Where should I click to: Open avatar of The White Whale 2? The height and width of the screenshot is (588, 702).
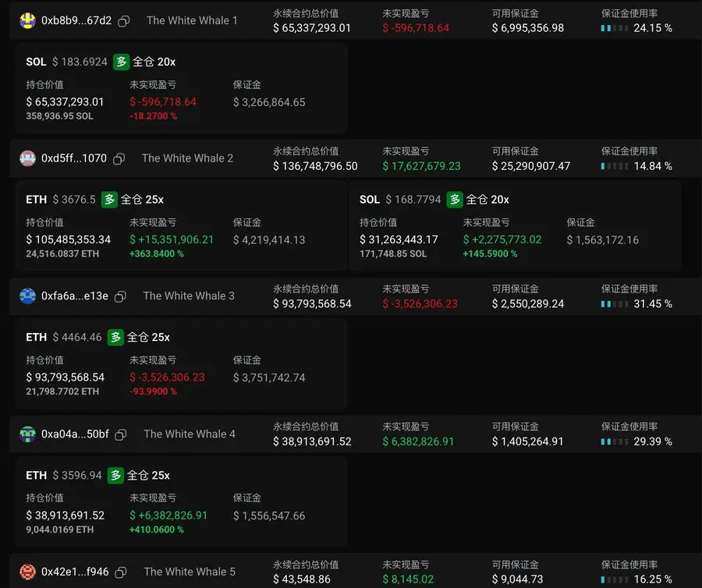click(x=28, y=158)
